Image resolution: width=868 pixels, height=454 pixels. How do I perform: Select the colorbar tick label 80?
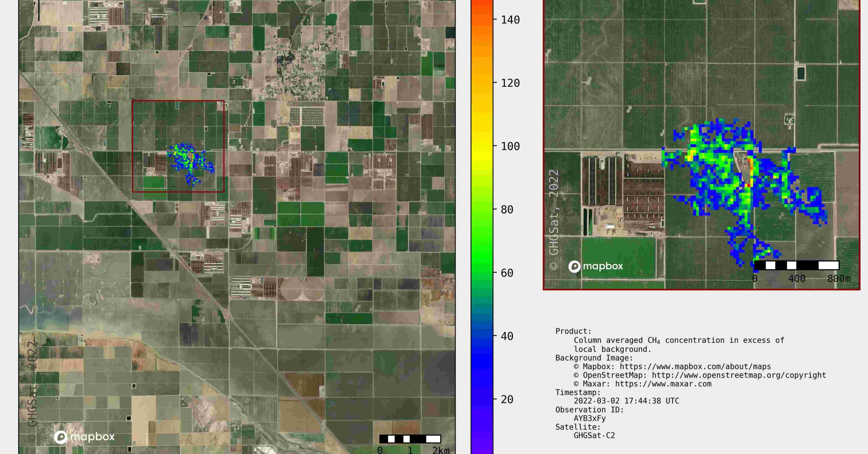pyautogui.click(x=507, y=210)
